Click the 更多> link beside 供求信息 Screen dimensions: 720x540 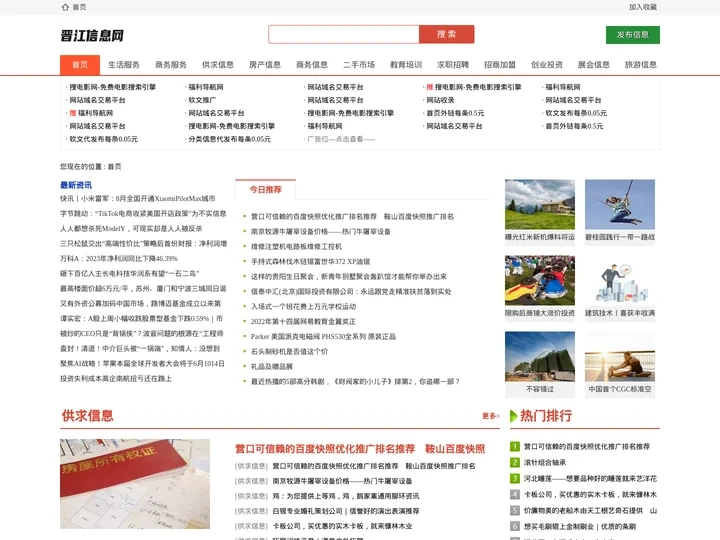[490, 416]
